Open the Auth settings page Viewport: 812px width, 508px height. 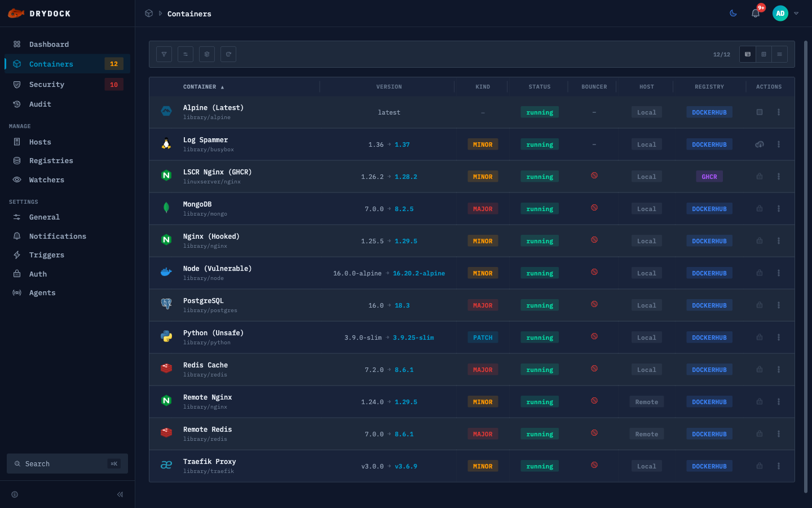pyautogui.click(x=68, y=274)
